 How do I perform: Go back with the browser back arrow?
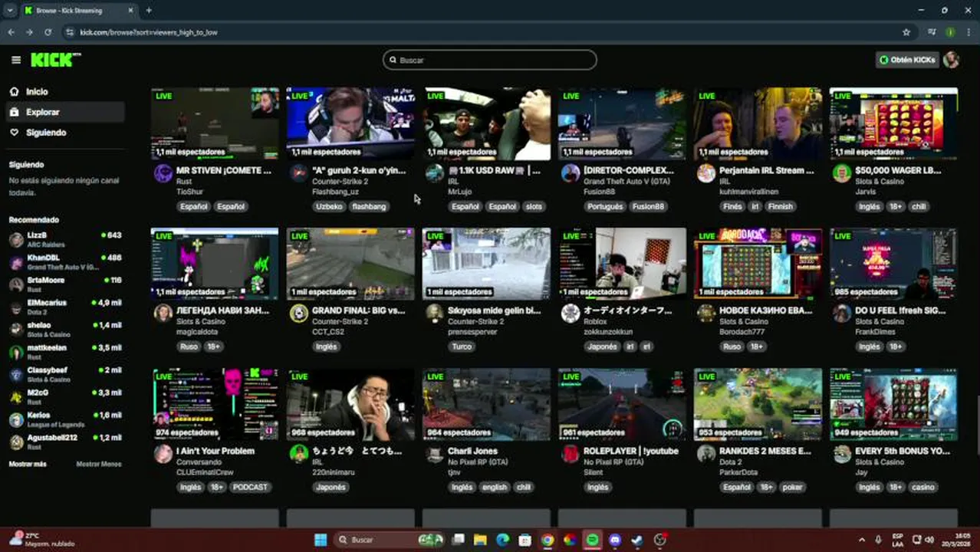click(x=11, y=32)
